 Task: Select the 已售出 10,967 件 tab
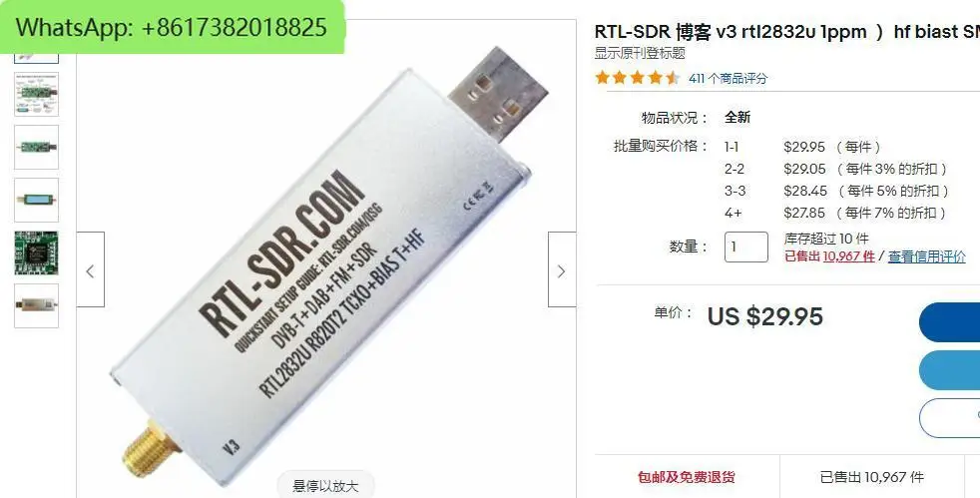(x=872, y=477)
